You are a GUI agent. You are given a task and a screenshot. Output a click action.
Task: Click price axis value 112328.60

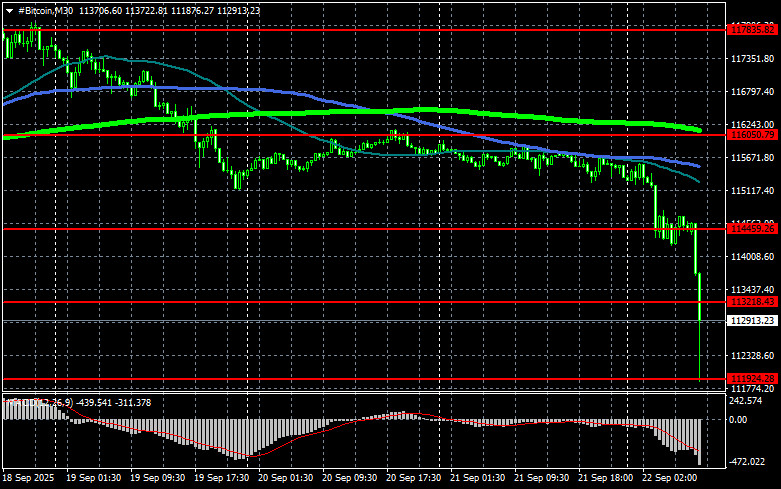[753, 356]
